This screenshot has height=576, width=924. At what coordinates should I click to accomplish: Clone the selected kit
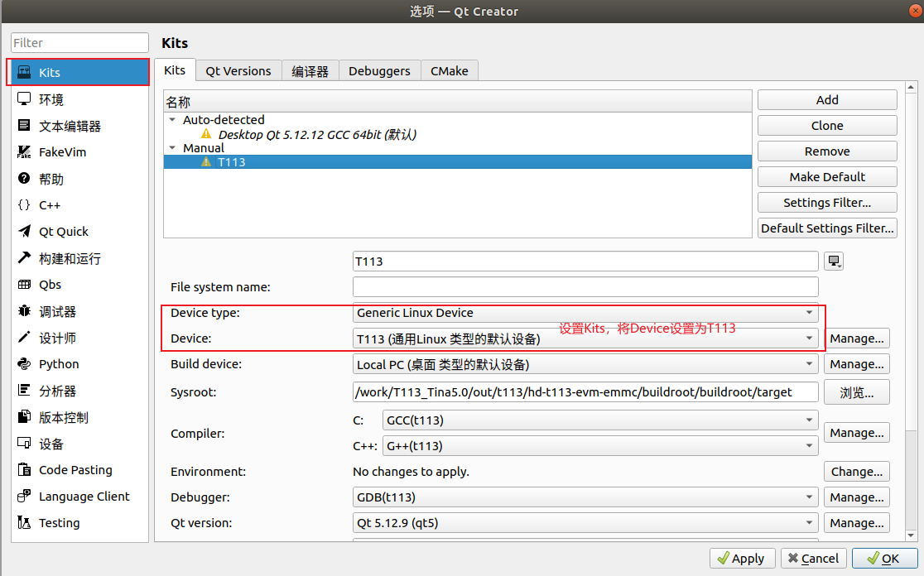827,126
